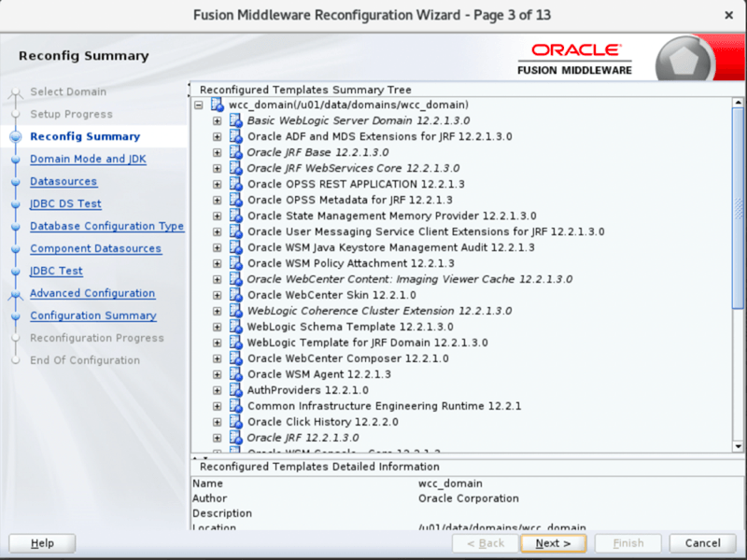Click the Oracle WebCenter Skin icon
747x560 pixels.
coord(236,295)
